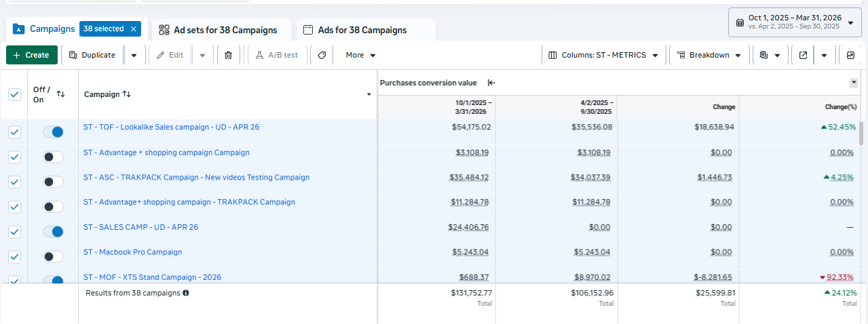Click the Duplicate button
This screenshot has height=324, width=868.
tap(92, 56)
